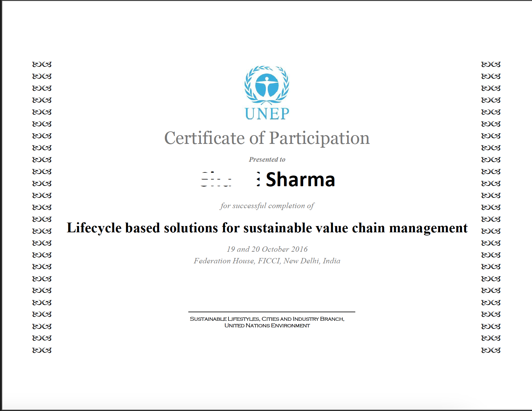Click the surname Sharma

click(300, 180)
